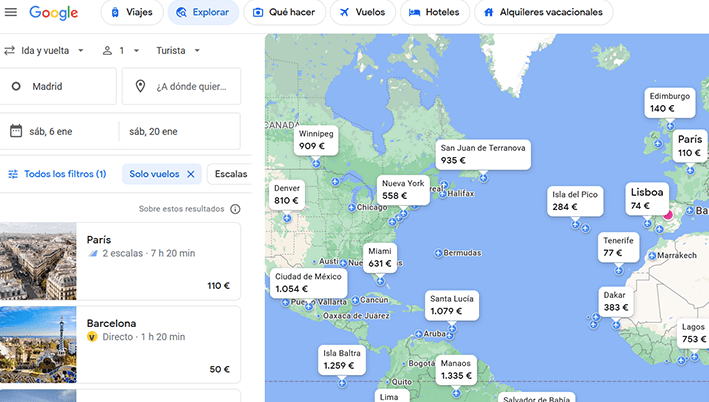
Task: Open the passenger count dropdown
Action: 122,50
